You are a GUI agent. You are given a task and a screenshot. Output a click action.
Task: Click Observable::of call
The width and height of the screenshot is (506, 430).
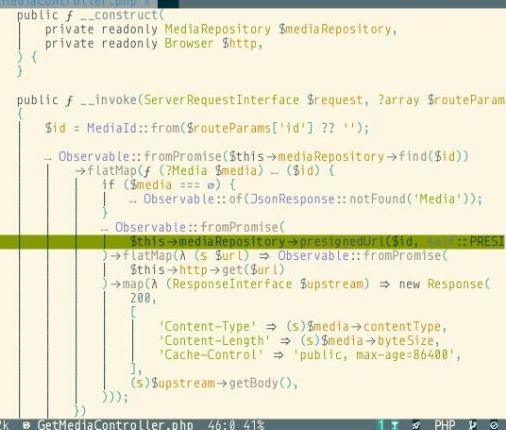coord(193,199)
